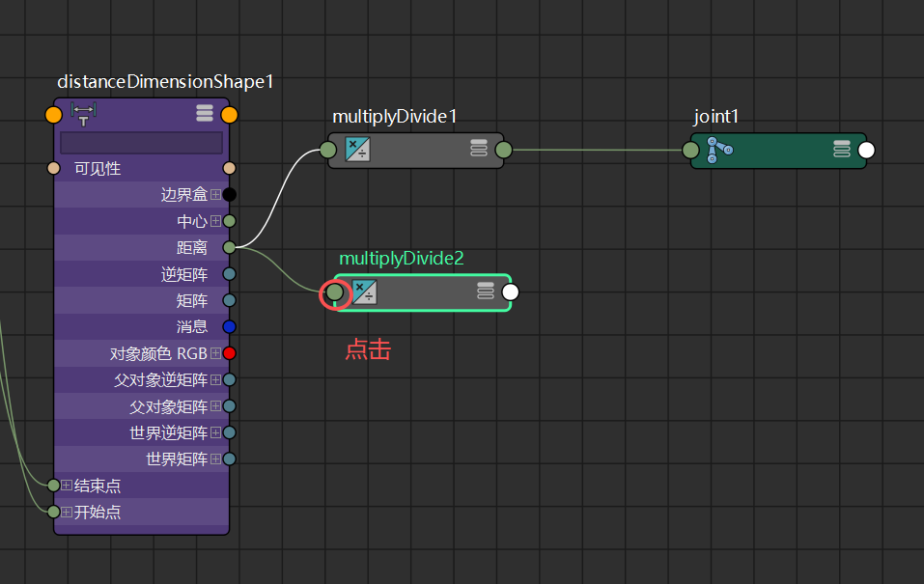
Task: Click the 逆矩阵 output port
Action: (x=229, y=274)
